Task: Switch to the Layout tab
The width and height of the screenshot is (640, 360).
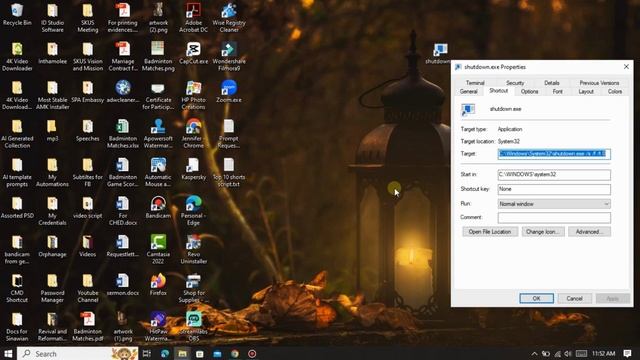Action: click(586, 91)
